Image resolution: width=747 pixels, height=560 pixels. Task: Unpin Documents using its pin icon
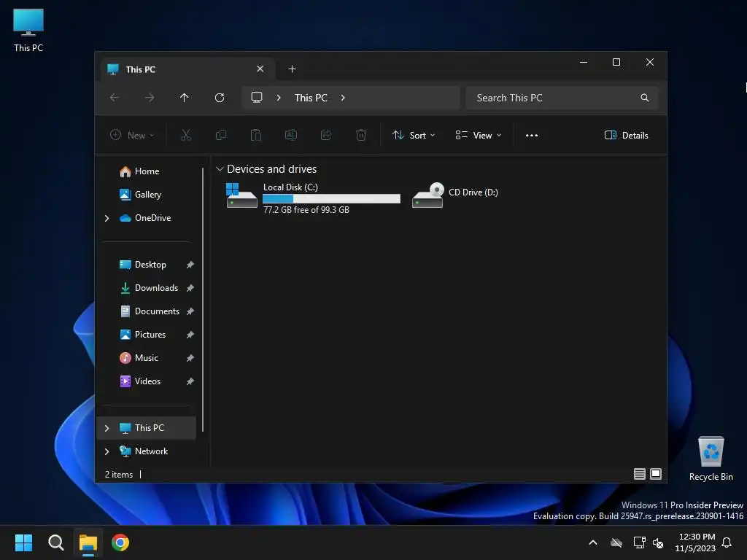(x=190, y=311)
